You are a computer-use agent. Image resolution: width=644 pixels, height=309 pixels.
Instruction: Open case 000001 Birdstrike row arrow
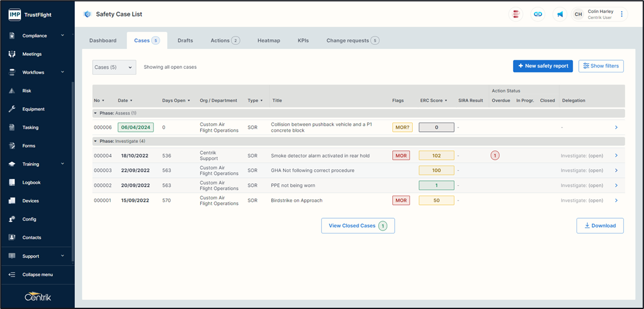coord(616,200)
